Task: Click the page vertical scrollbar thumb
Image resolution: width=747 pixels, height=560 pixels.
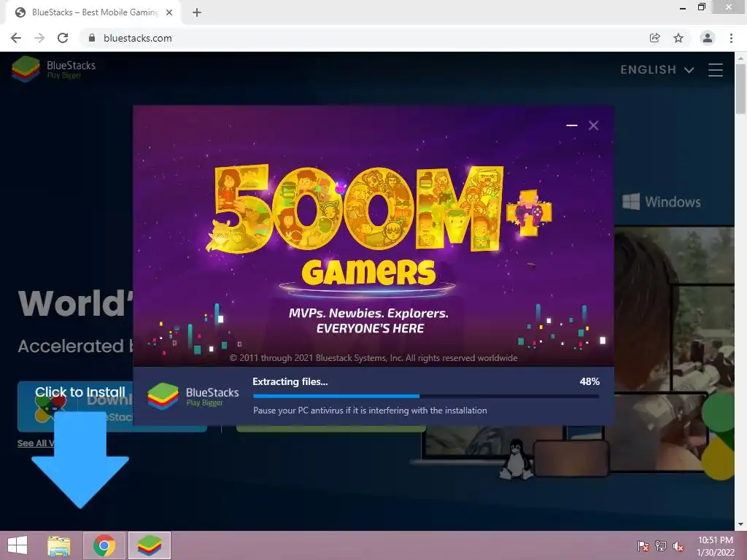Action: click(740, 90)
